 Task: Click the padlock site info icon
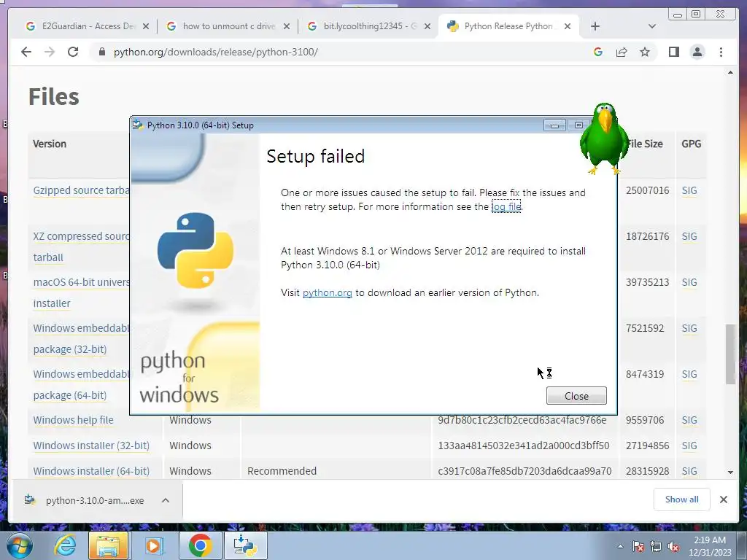(x=102, y=52)
